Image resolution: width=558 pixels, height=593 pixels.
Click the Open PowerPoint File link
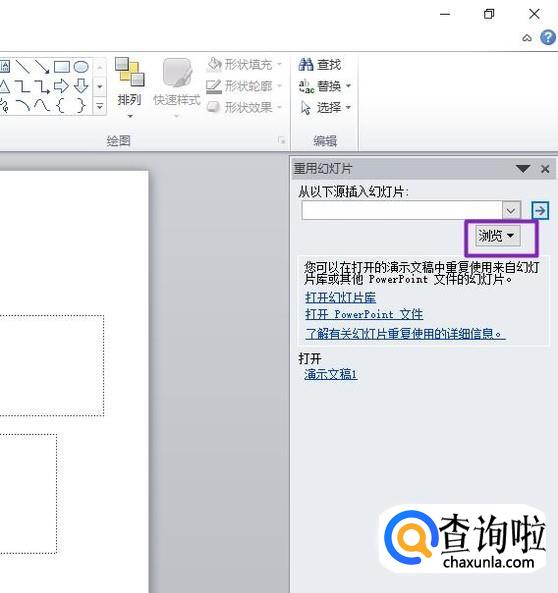click(364, 314)
